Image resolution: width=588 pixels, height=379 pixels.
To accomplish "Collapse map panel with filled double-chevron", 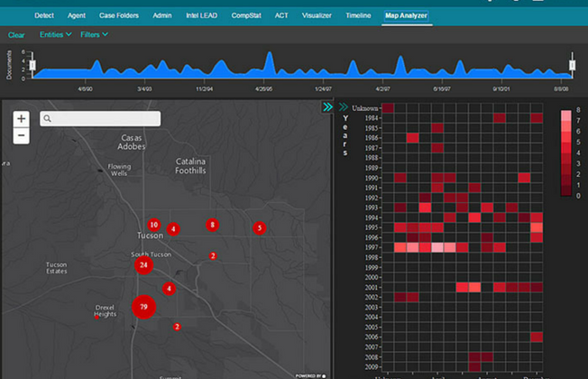I will 327,107.
